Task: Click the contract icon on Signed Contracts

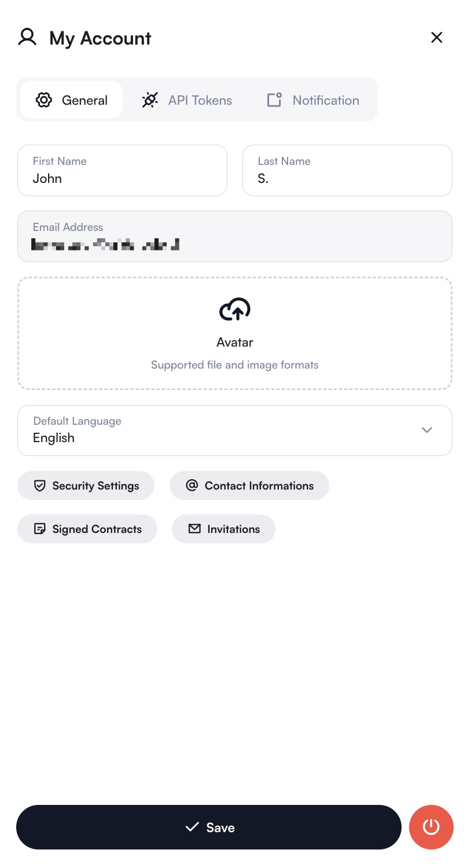Action: coord(39,528)
